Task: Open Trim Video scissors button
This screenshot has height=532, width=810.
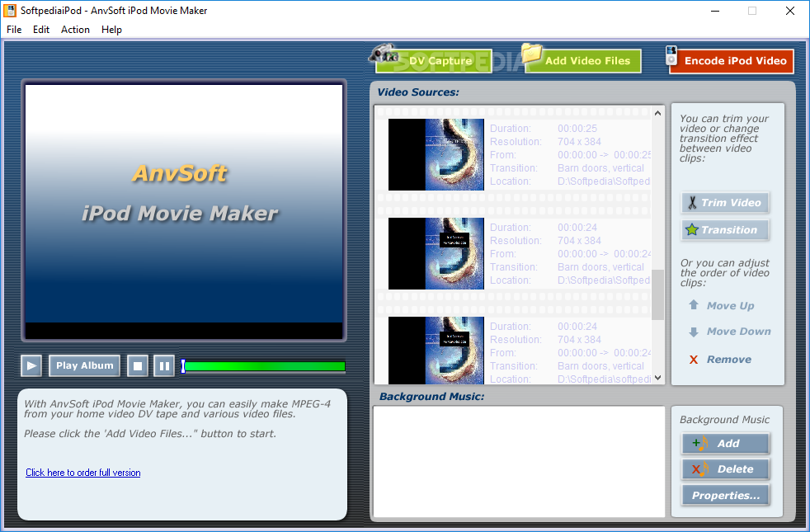Action: coord(725,202)
